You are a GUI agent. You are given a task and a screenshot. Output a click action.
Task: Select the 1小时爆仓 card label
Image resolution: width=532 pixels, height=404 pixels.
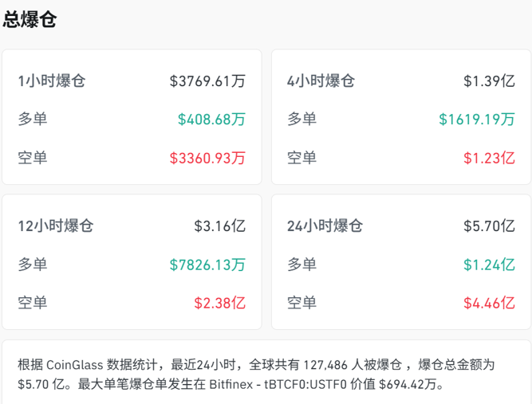(x=52, y=80)
